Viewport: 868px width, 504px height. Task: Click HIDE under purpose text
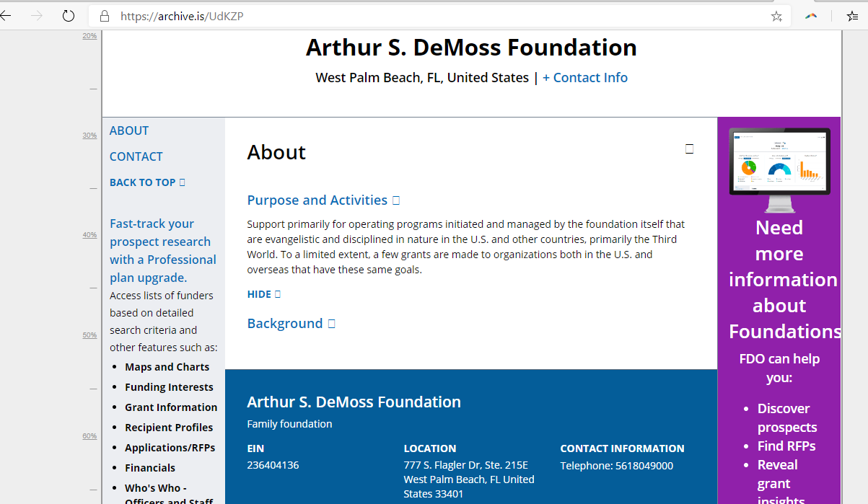263,294
